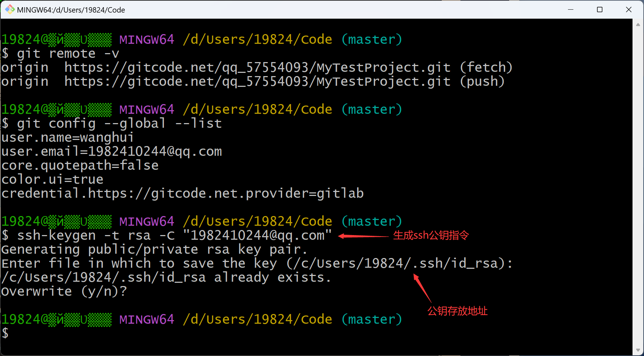
Task: Click the user.name=wanghui output line
Action: [x=67, y=137]
